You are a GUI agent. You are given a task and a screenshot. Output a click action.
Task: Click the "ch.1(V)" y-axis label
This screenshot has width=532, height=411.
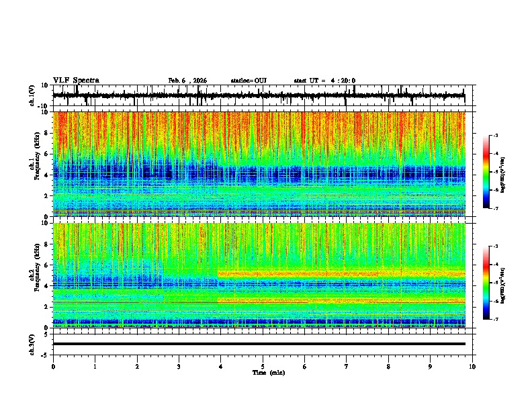(32, 95)
